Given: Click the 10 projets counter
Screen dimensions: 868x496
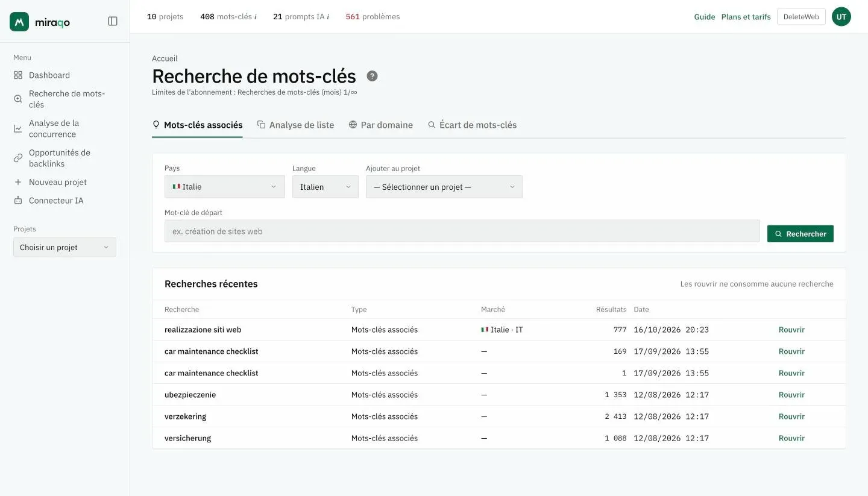Looking at the screenshot, I should point(165,17).
